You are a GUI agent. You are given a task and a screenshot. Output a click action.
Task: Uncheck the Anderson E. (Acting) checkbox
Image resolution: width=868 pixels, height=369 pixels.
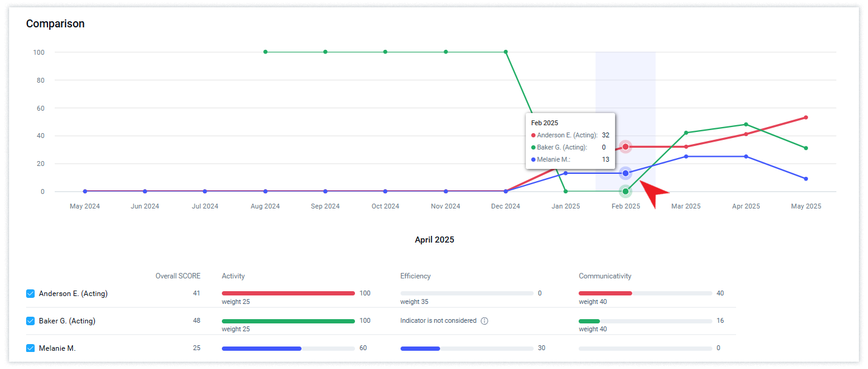(30, 294)
